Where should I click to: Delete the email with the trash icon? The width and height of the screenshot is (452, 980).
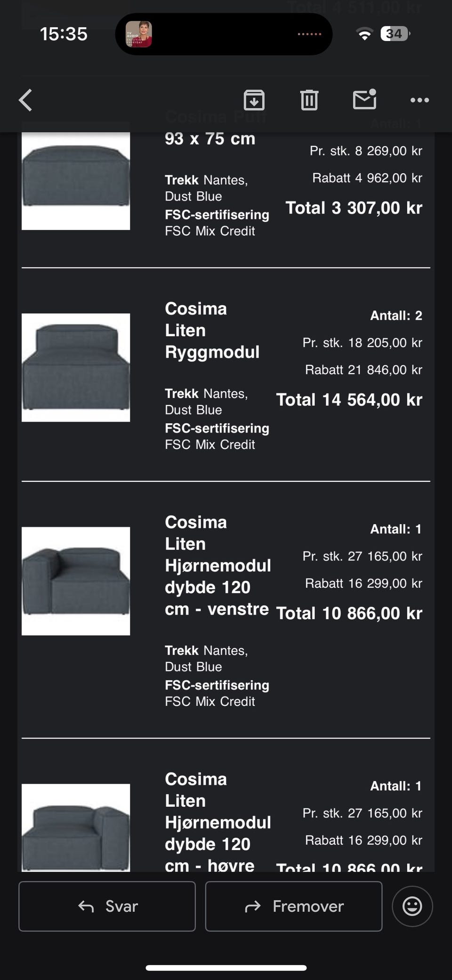coord(309,100)
